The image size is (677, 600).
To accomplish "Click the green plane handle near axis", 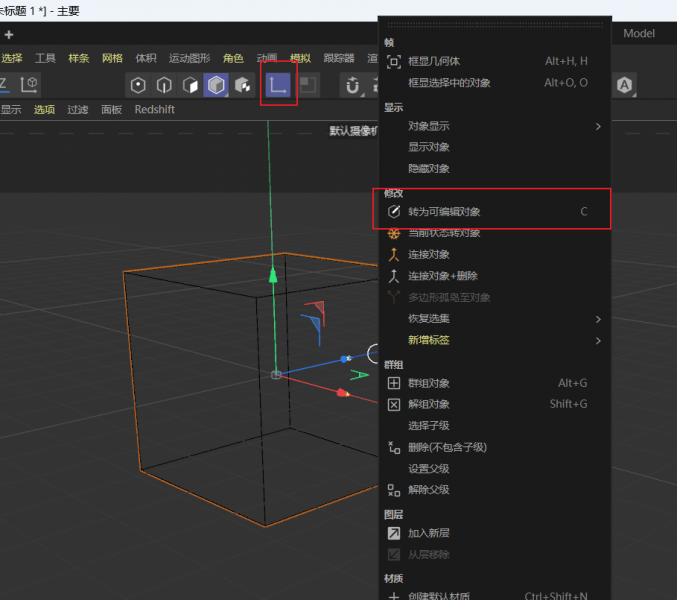I will [x=359, y=375].
